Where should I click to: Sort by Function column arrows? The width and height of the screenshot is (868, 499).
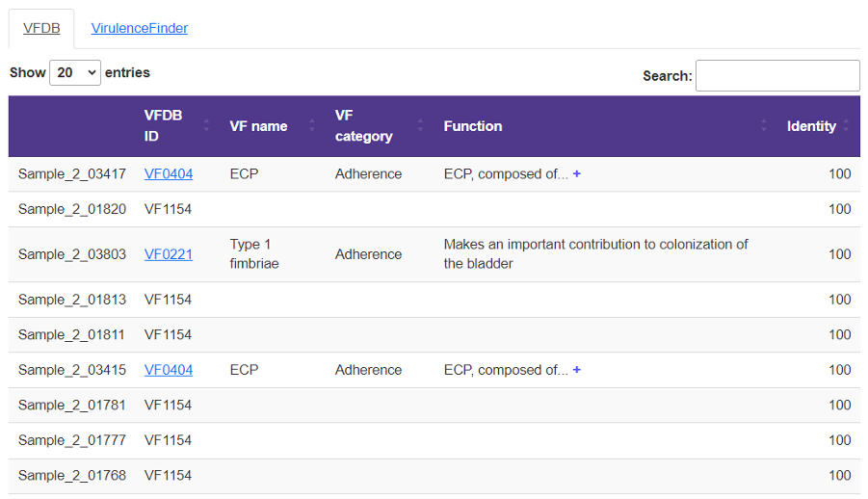click(x=764, y=126)
